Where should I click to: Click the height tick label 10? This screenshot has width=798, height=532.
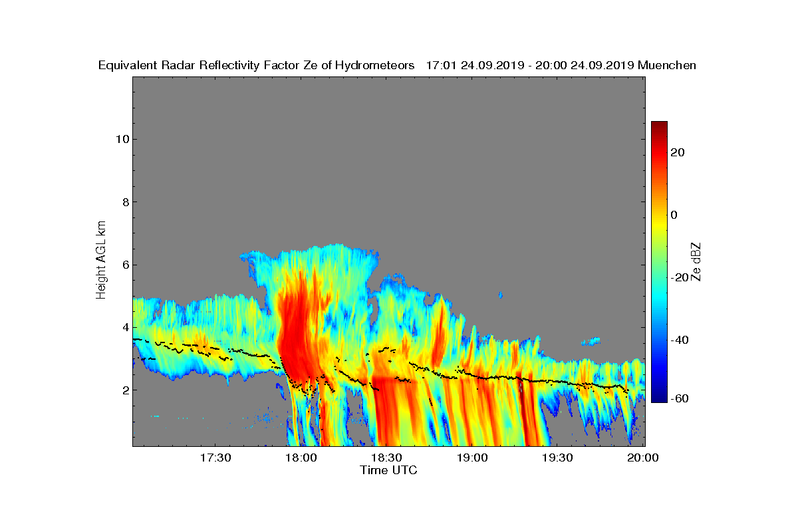121,139
